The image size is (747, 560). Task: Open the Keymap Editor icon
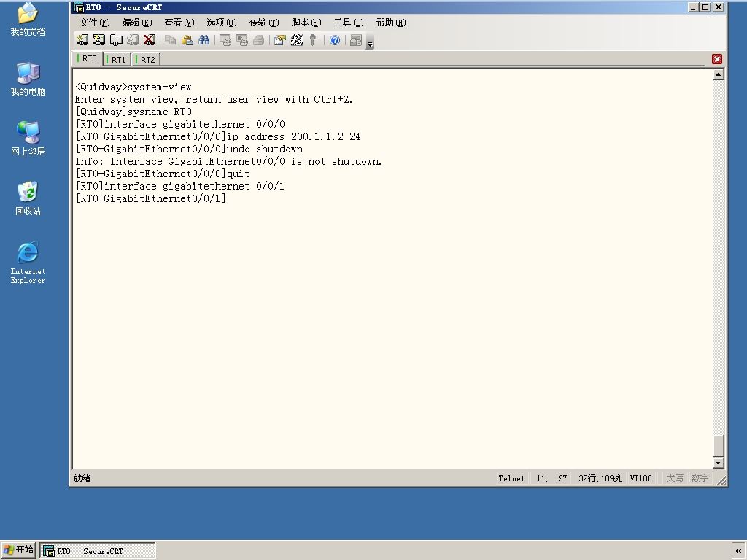297,40
